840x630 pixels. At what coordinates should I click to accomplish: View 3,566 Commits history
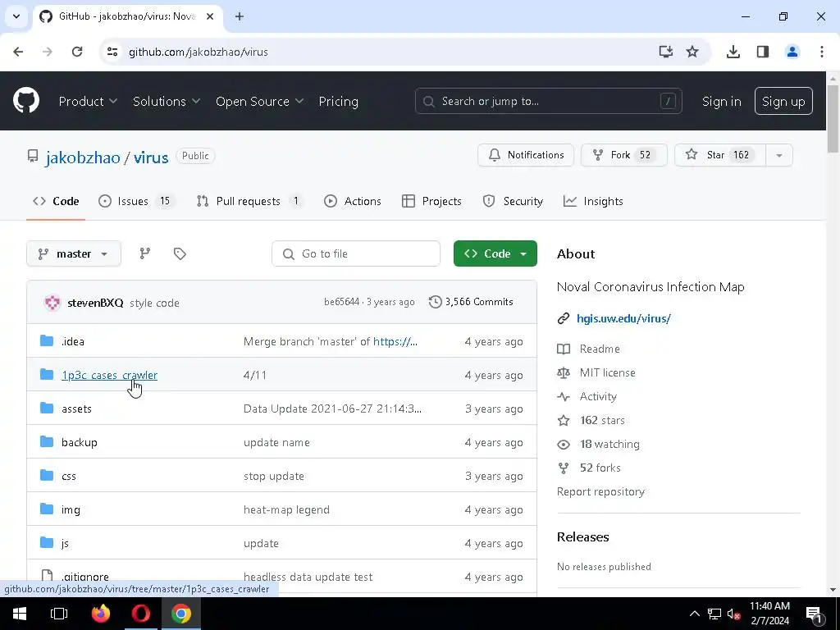coord(472,302)
